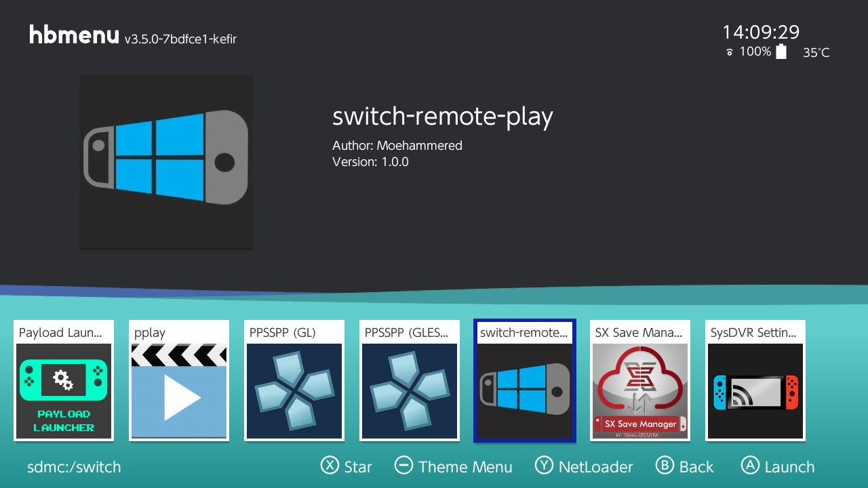Launch the selected app via Launch label

[789, 467]
